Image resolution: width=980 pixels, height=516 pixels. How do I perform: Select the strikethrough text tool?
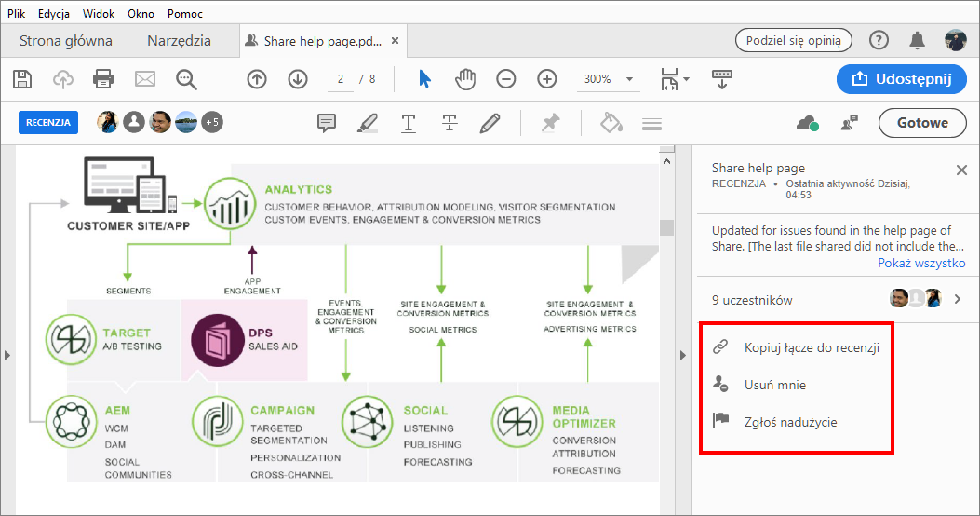450,123
